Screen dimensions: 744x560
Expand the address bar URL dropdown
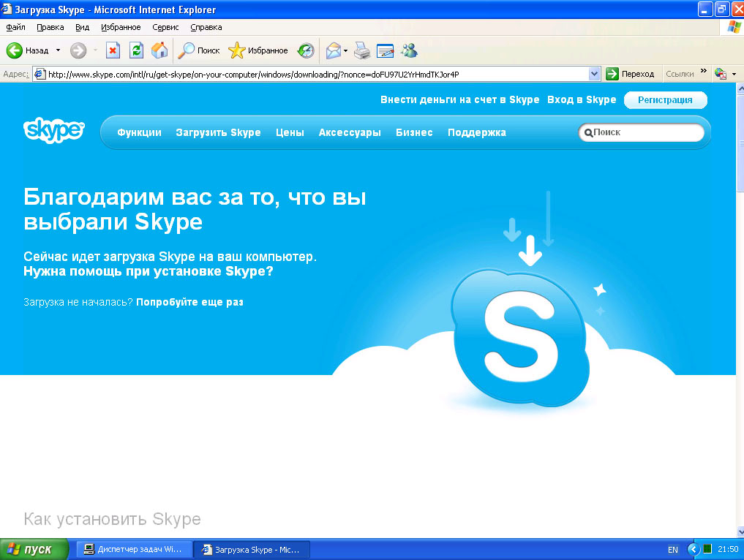click(x=594, y=74)
